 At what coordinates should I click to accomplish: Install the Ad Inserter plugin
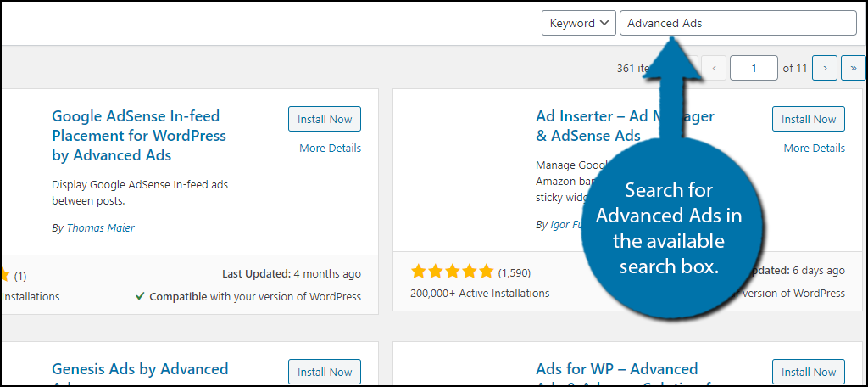pos(808,119)
